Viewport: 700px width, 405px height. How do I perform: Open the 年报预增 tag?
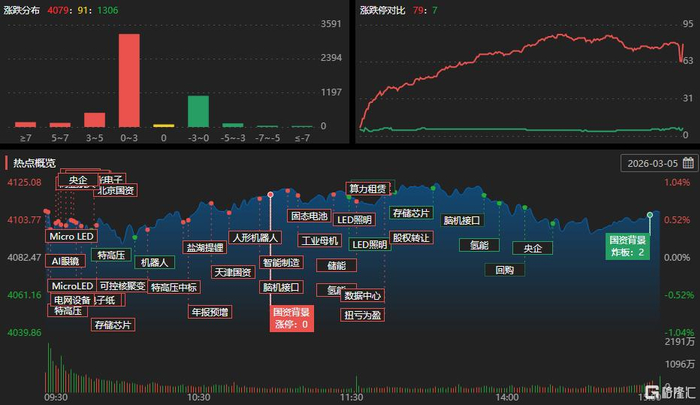click(x=210, y=312)
